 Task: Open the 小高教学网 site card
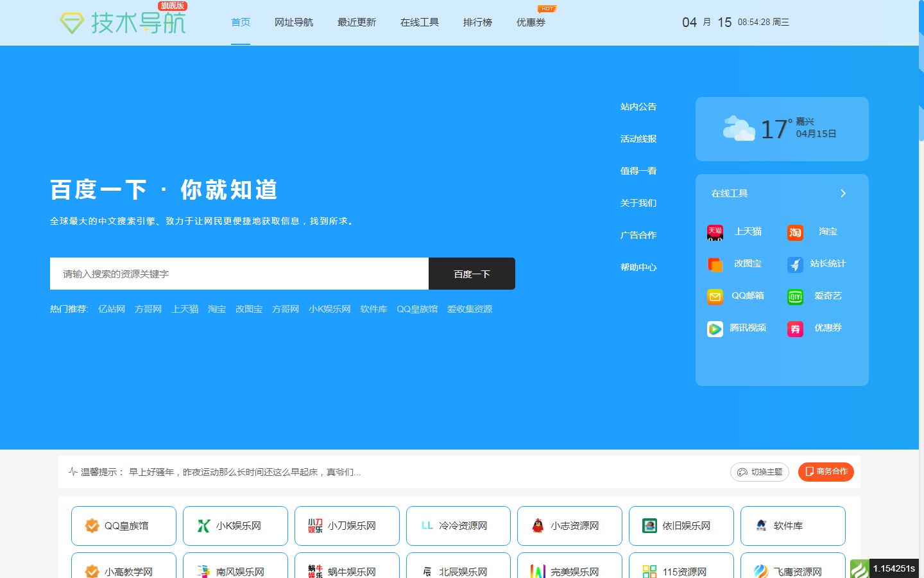124,566
